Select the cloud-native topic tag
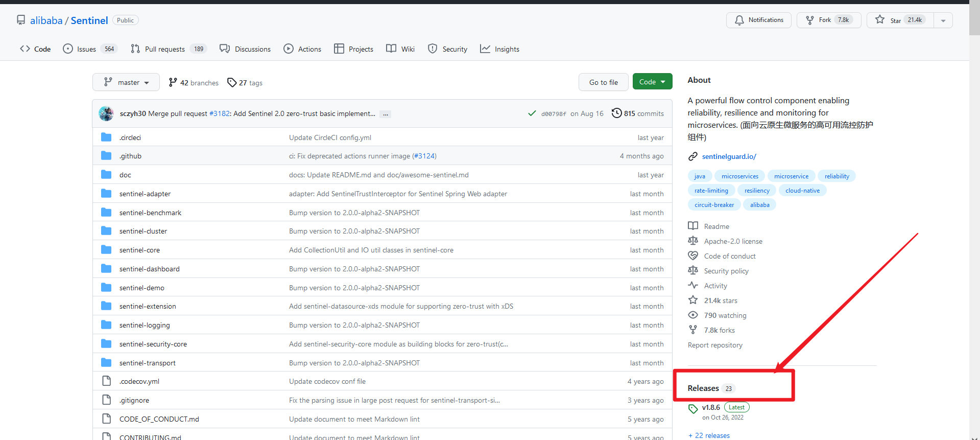Image resolution: width=980 pixels, height=440 pixels. 802,191
